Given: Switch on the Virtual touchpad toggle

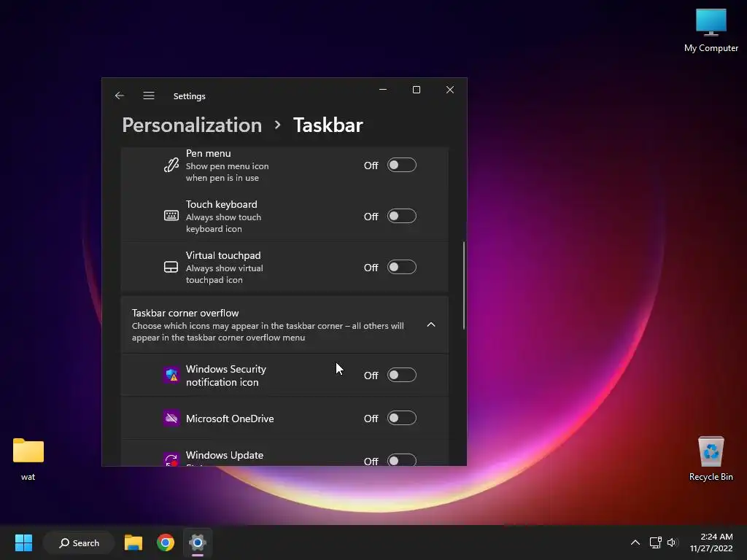Looking at the screenshot, I should [x=402, y=267].
